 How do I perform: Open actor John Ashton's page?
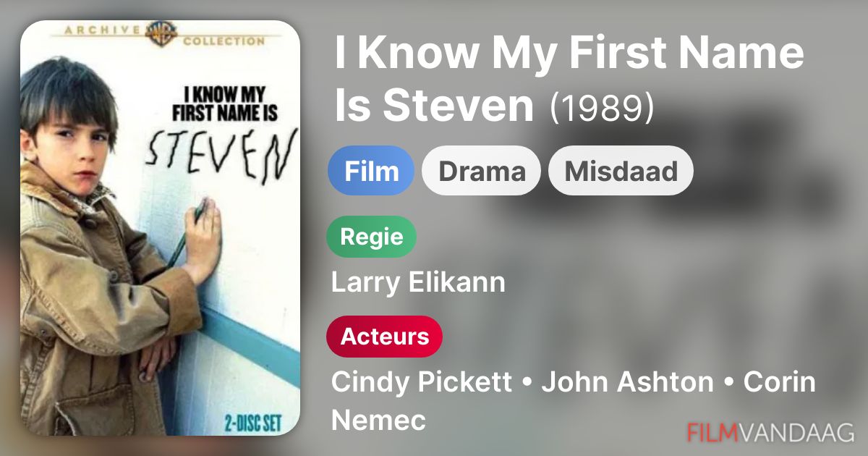click(627, 382)
